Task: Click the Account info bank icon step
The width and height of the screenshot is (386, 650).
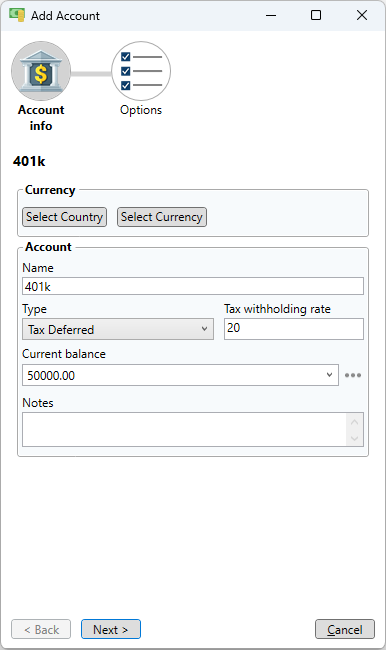Action: [x=41, y=71]
